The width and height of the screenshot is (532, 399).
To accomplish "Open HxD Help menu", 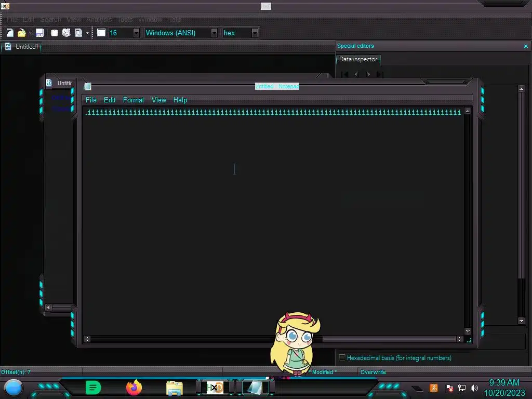I will click(174, 20).
